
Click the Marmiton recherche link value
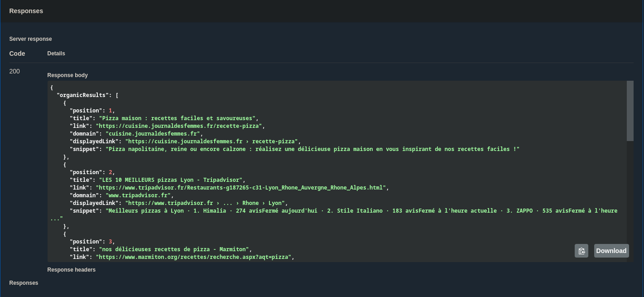[x=194, y=257]
